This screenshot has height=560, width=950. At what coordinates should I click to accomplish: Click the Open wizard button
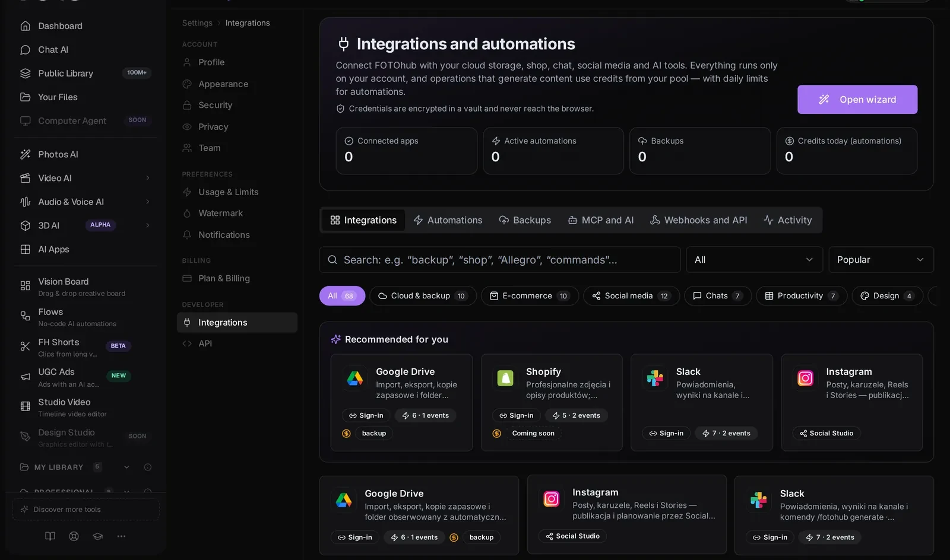pos(857,100)
